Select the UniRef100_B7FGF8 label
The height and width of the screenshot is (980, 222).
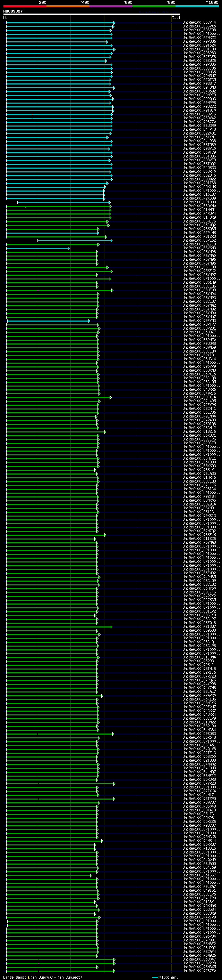click(199, 57)
